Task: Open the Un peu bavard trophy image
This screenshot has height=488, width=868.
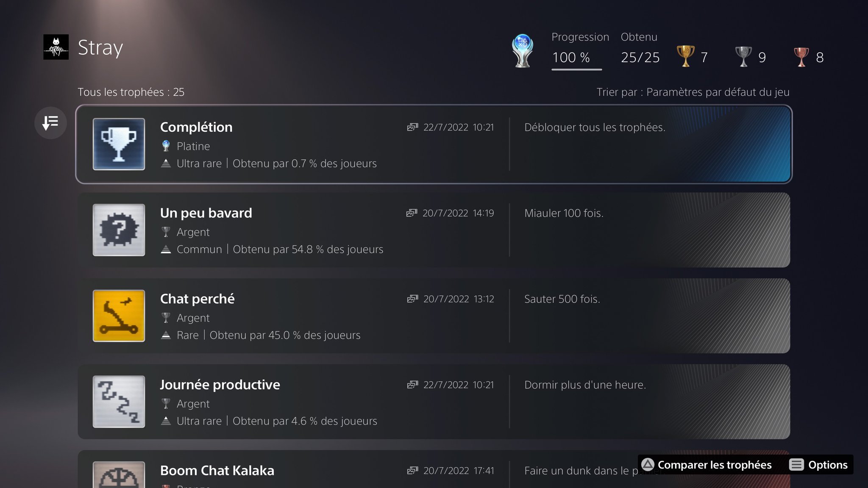Action: 119,230
